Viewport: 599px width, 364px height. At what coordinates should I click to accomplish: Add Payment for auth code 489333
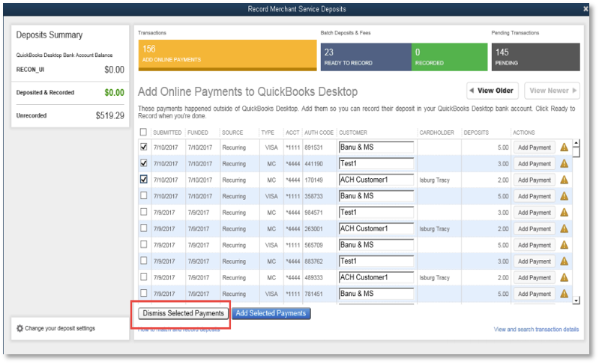click(x=534, y=278)
